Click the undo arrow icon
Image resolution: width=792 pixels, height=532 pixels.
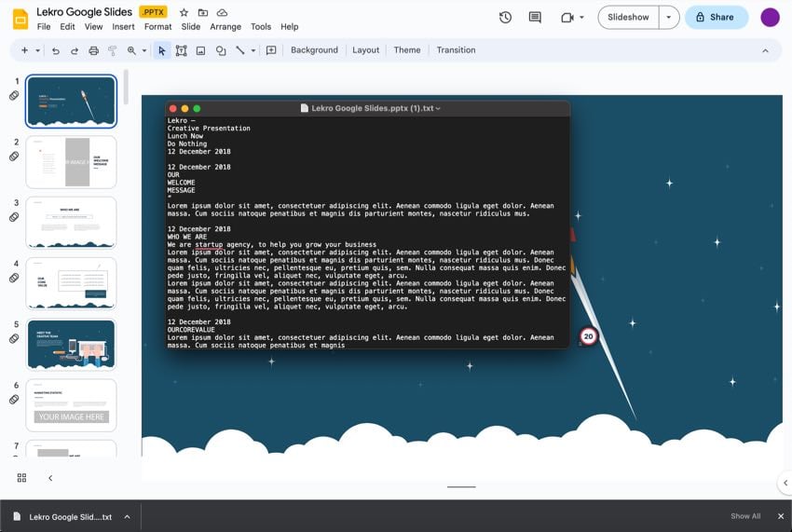tap(56, 50)
